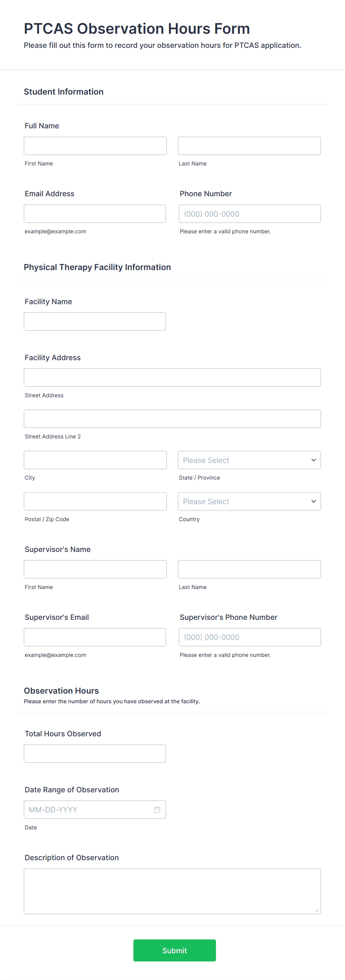This screenshot has height=980, width=345.
Task: Click the City input field
Action: [x=95, y=460]
